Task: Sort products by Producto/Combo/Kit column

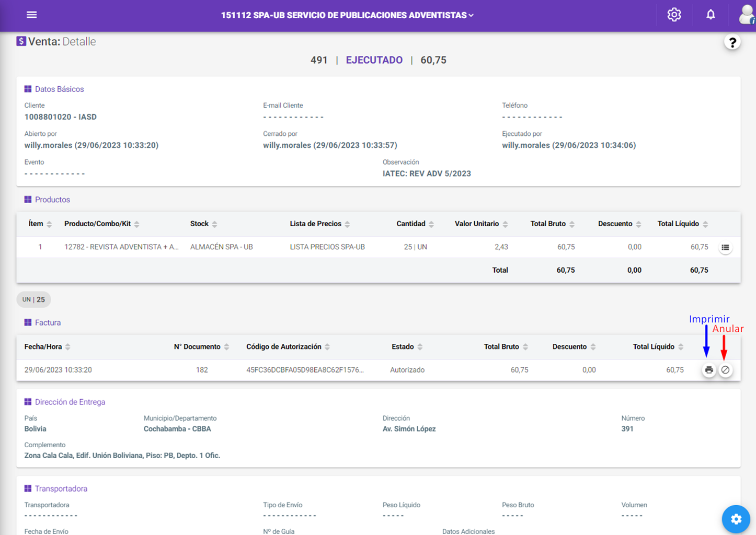Action: pyautogui.click(x=102, y=224)
